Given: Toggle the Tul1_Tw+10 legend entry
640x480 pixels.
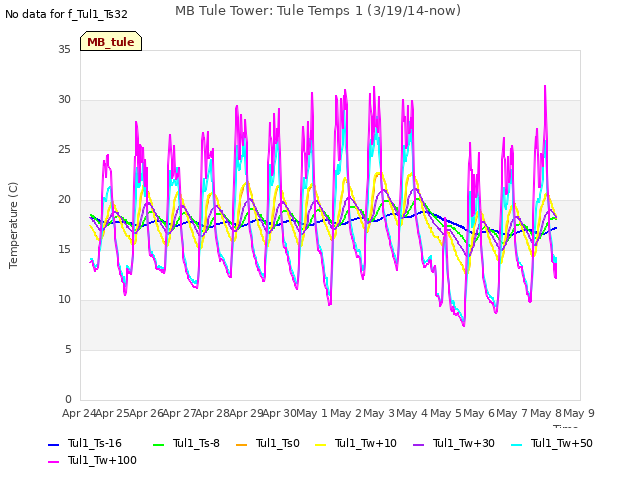Looking at the screenshot, I should click(x=356, y=443).
